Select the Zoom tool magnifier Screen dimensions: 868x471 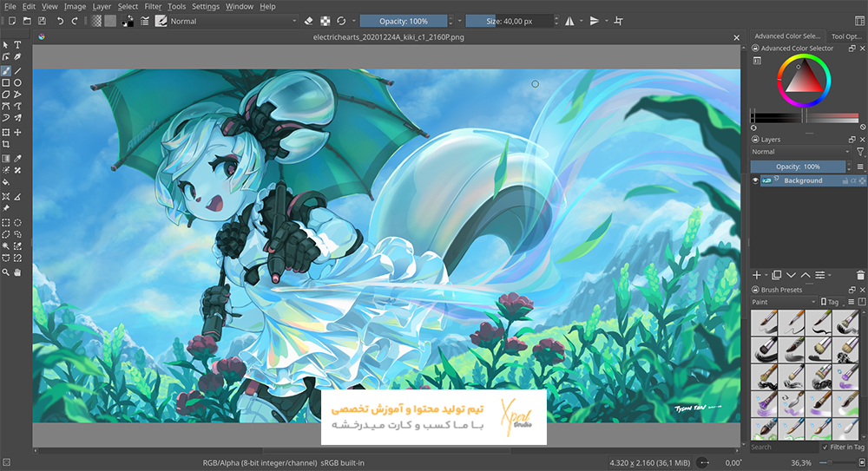tap(5, 272)
